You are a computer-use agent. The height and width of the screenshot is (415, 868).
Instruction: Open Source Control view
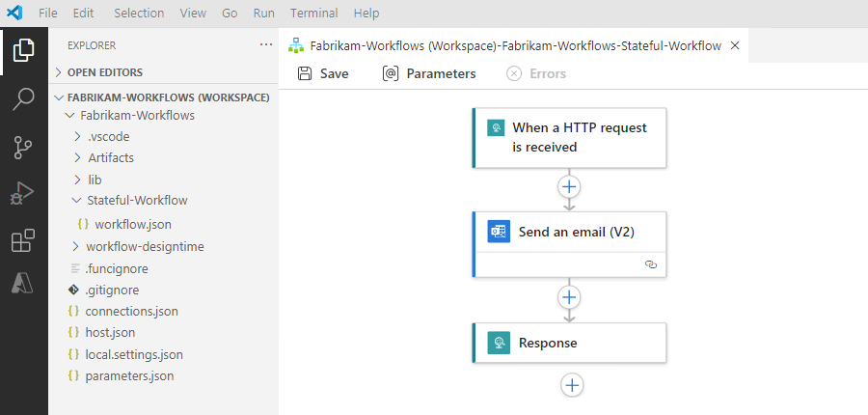tap(23, 147)
